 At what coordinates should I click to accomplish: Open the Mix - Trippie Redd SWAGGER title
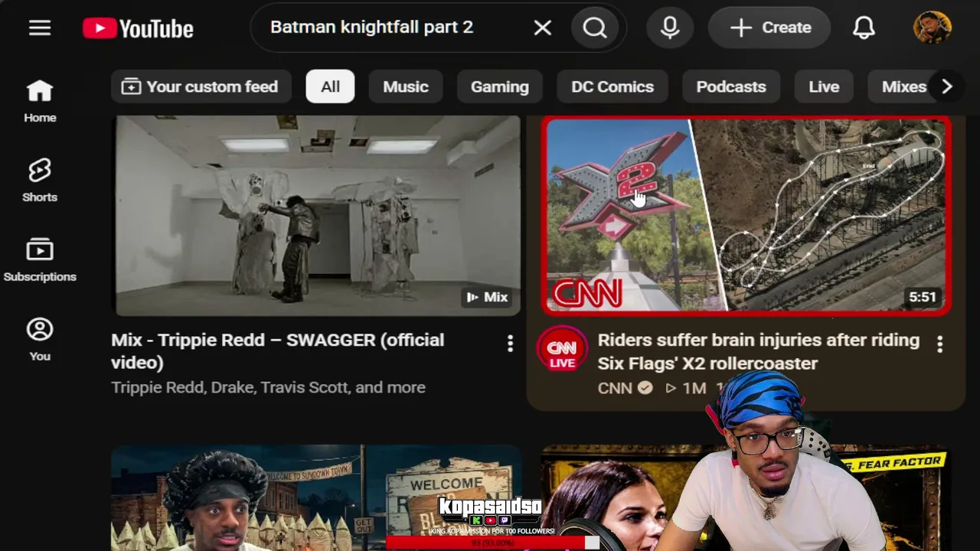pyautogui.click(x=277, y=351)
